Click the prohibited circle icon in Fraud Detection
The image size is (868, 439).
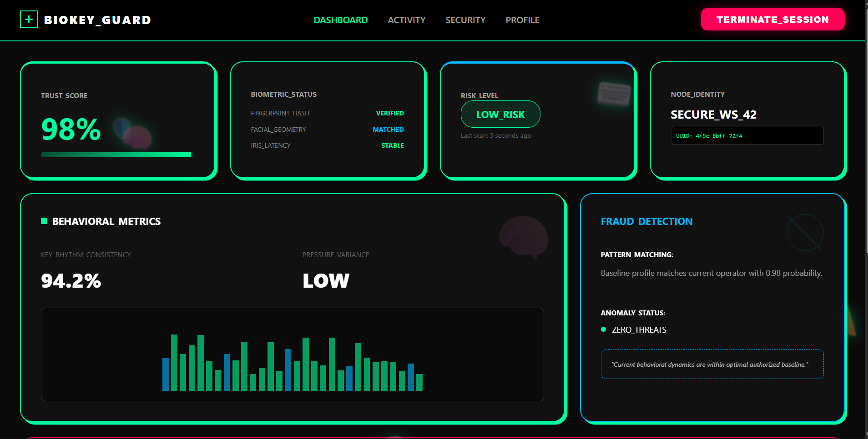805,233
